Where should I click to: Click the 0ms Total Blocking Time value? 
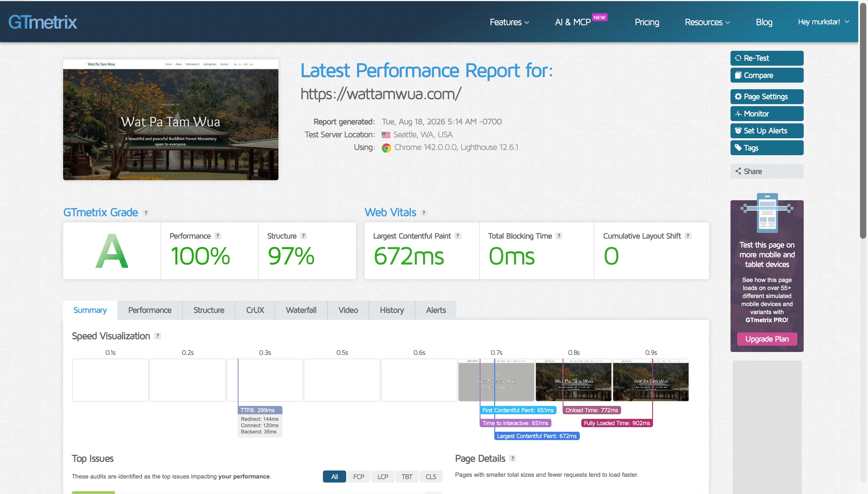[x=511, y=256]
